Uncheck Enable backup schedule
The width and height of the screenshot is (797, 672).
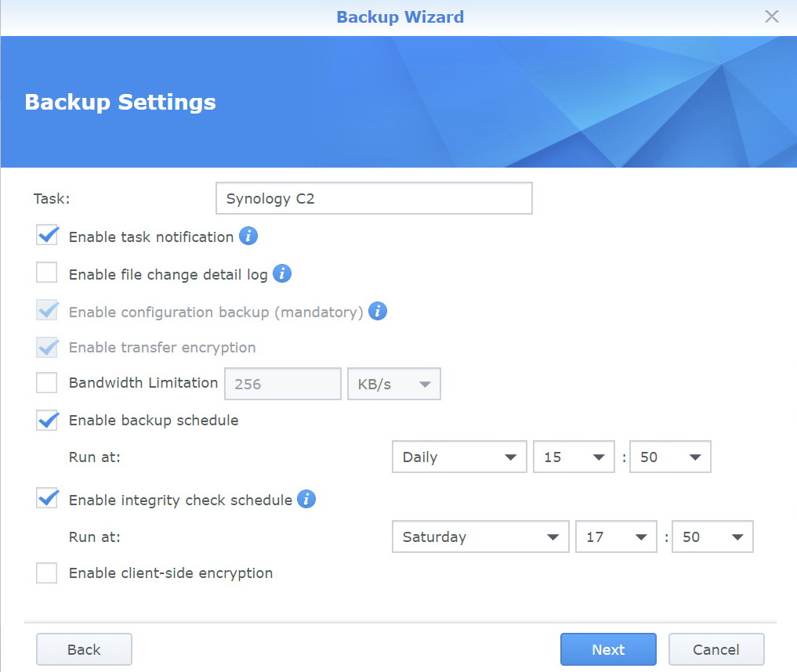pos(47,420)
